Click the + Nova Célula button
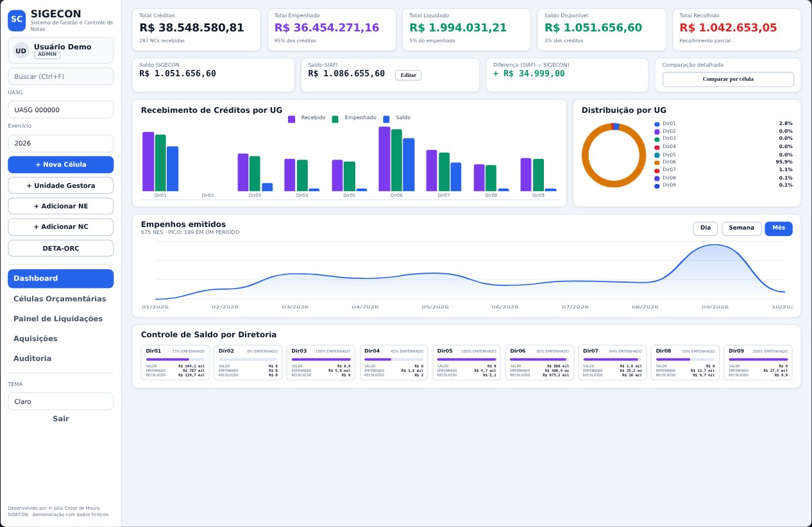 click(60, 165)
